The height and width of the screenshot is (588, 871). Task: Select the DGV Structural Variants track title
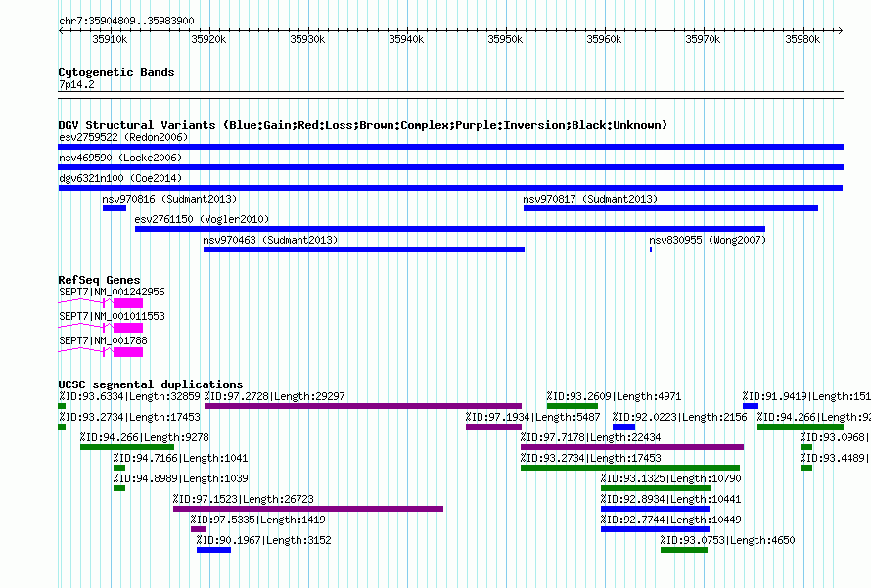[363, 125]
